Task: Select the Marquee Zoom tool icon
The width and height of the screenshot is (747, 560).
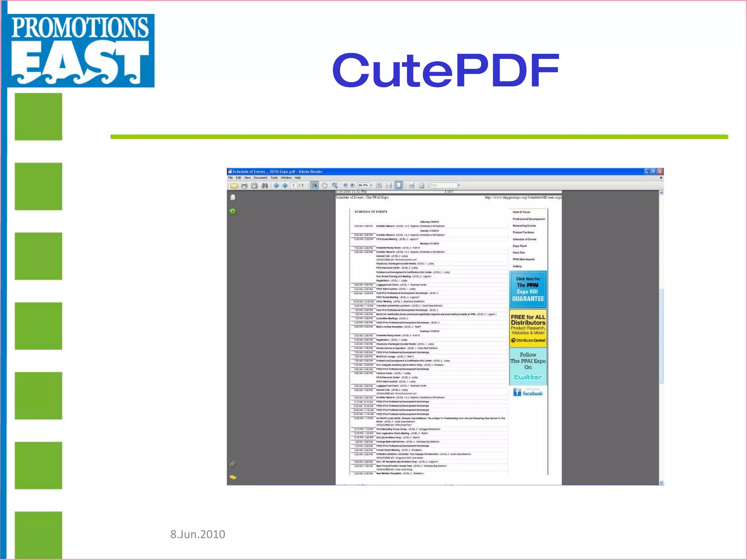Action: (x=334, y=186)
